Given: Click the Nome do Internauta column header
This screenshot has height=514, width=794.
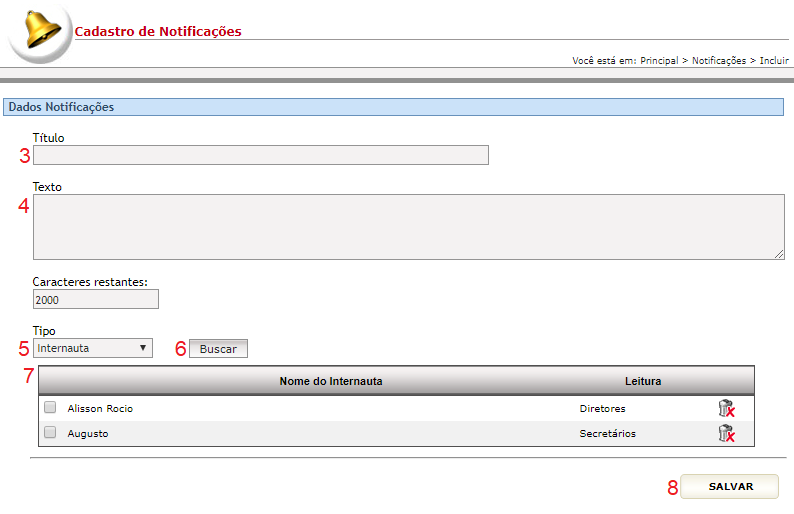Looking at the screenshot, I should click(331, 381).
